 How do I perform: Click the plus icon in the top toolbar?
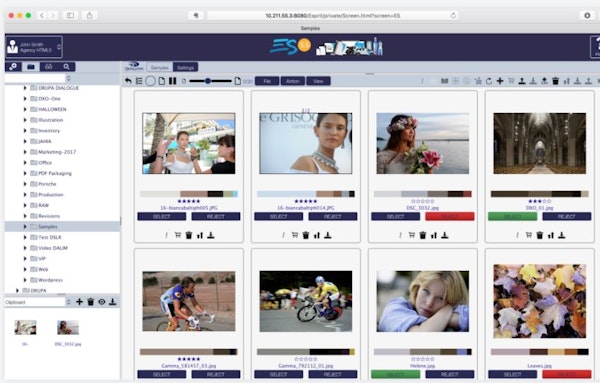coord(500,81)
